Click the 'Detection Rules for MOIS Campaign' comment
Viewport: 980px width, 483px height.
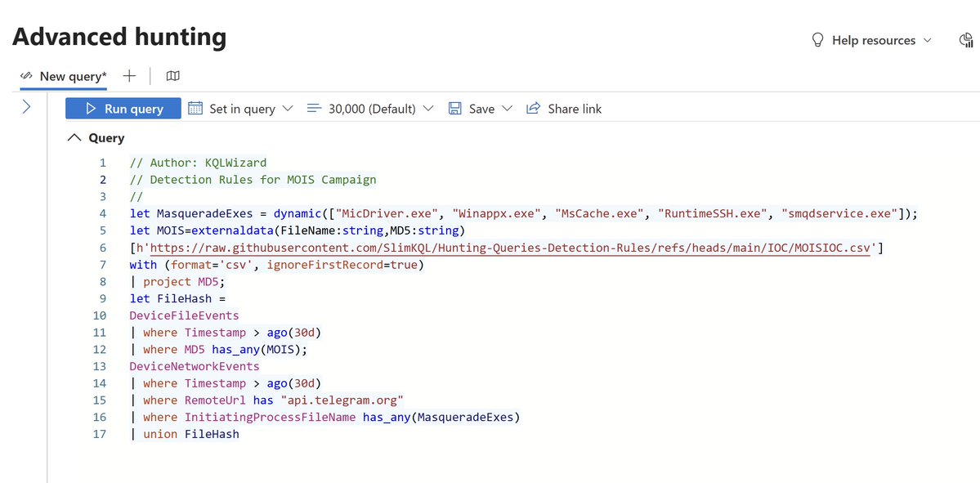tap(263, 180)
